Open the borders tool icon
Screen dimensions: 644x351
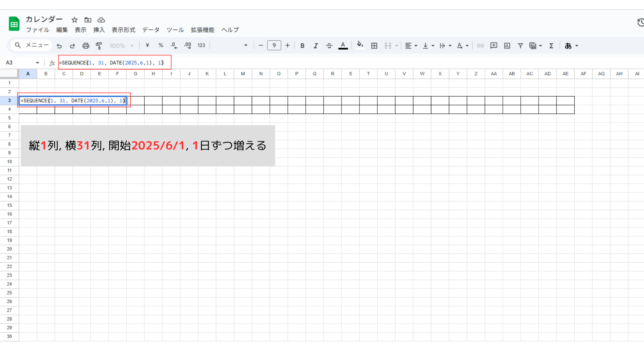(374, 46)
